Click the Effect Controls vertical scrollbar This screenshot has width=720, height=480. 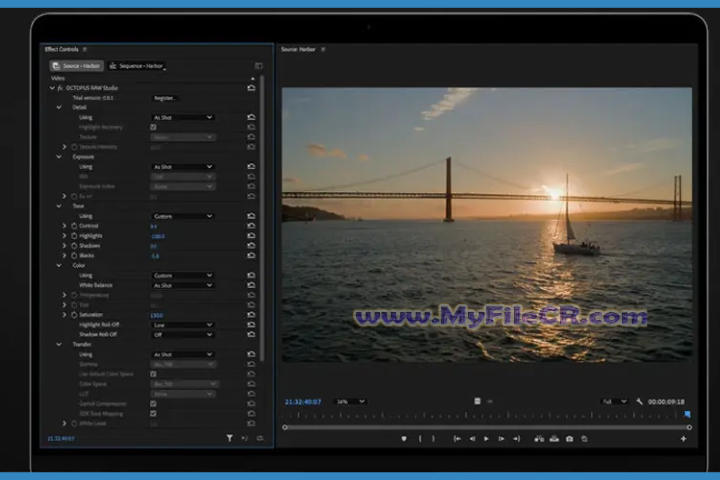[x=262, y=218]
